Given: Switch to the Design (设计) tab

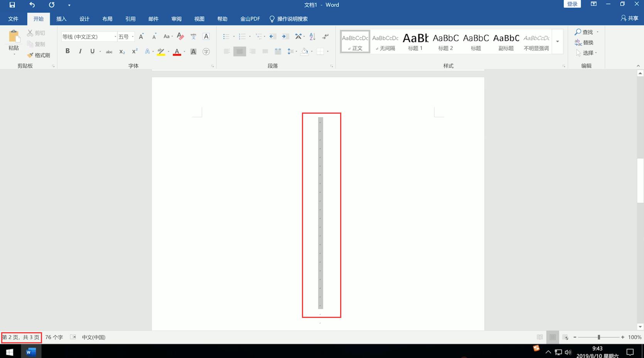Looking at the screenshot, I should tap(84, 18).
